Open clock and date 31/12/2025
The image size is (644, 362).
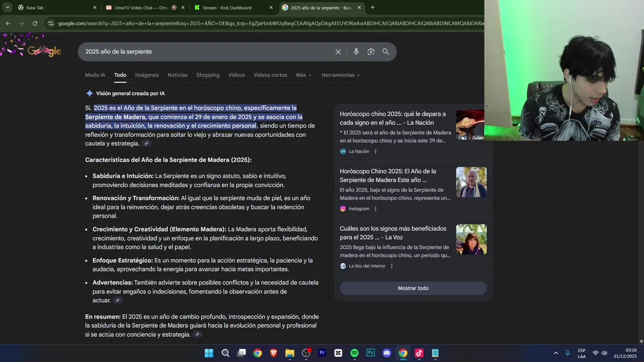[x=625, y=353]
